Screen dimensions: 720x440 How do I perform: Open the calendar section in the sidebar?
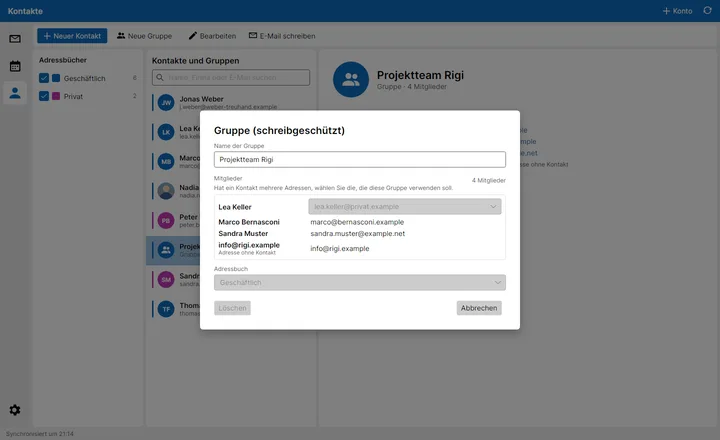(15, 66)
